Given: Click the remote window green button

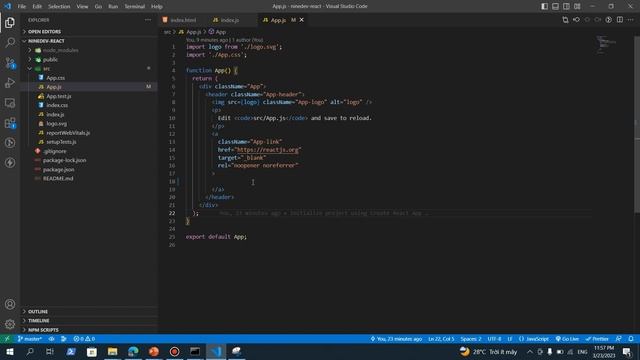Looking at the screenshot, I should 7,339.
